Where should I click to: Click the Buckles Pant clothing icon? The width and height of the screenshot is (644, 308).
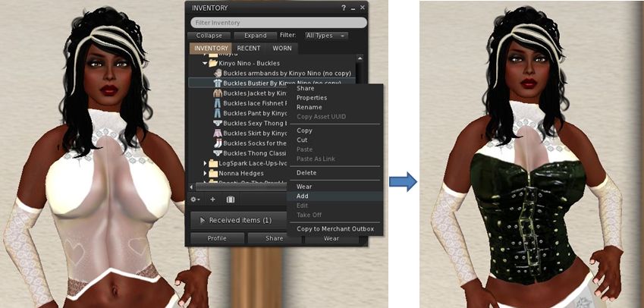coord(217,113)
